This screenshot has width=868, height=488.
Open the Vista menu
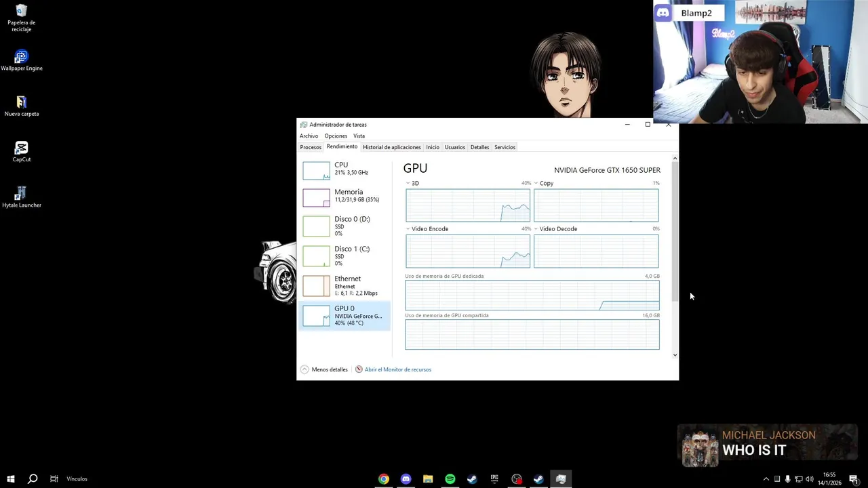359,136
